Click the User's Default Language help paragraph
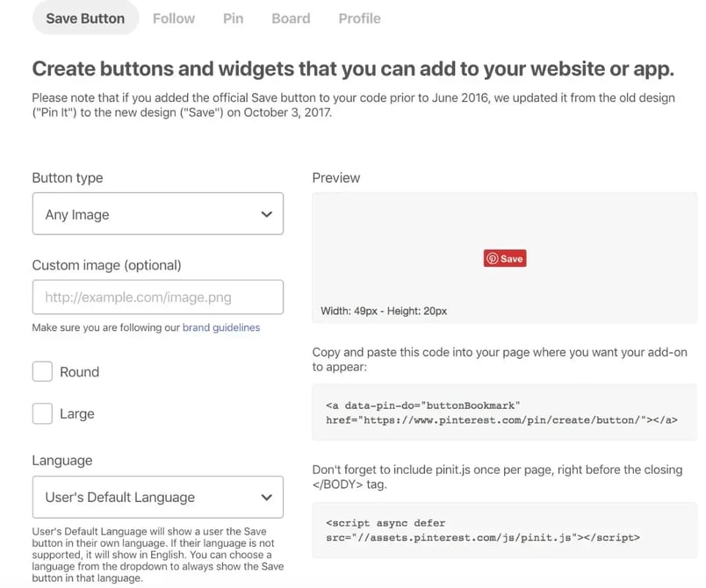 click(x=157, y=555)
